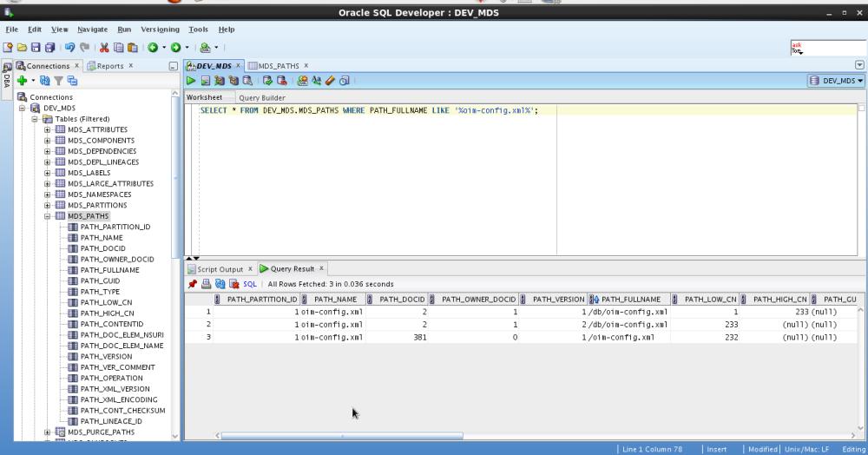Click the Filter funnel icon in Connections panel
The image size is (868, 455).
click(58, 81)
